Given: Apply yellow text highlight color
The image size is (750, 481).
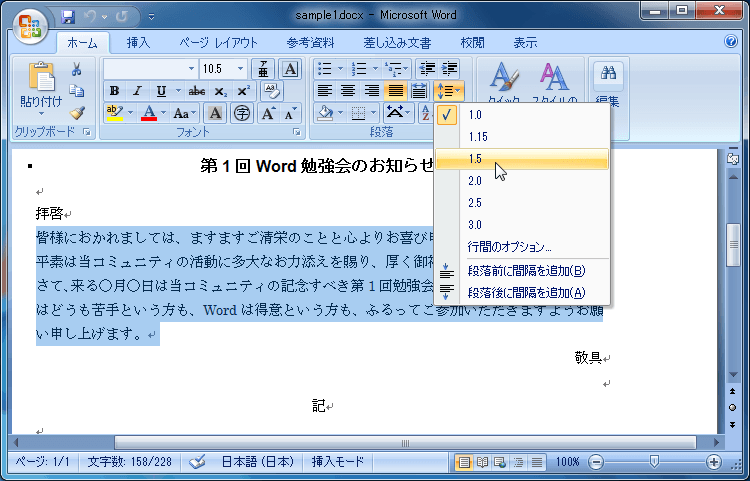Looking at the screenshot, I should click(x=115, y=113).
